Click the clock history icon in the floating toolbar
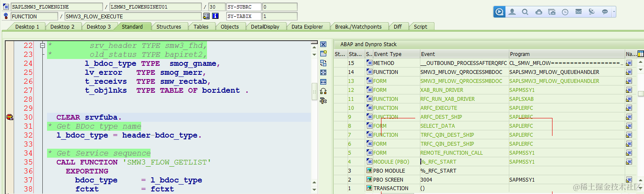The image size is (644, 194). (565, 12)
